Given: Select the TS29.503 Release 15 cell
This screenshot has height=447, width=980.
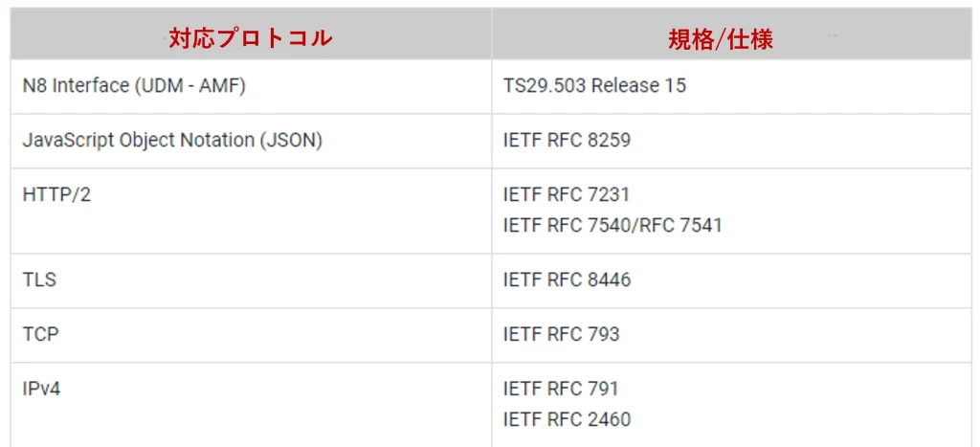Looking at the screenshot, I should [x=732, y=86].
